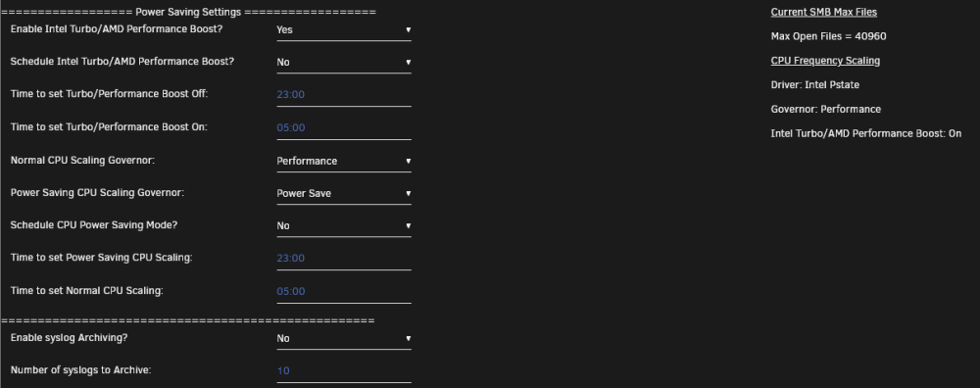This screenshot has height=388, width=980.
Task: Click the Number of syslogs to Archive field
Action: [344, 371]
